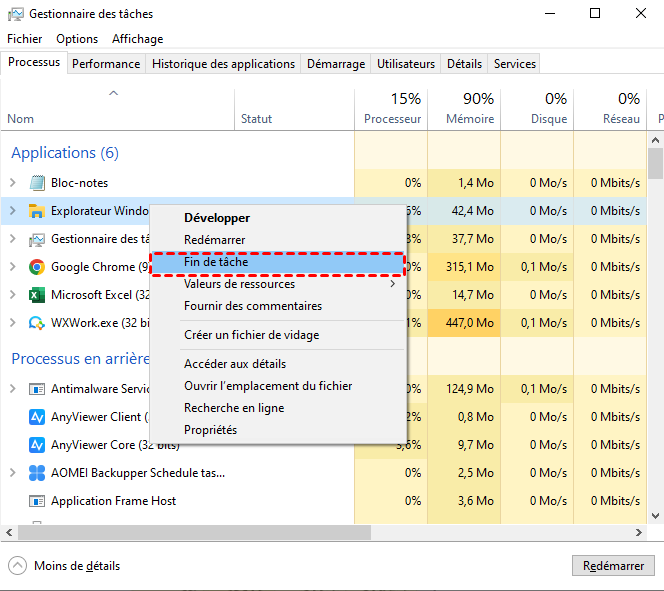Click the WXWork.exe icon
The height and width of the screenshot is (591, 664).
pos(37,323)
